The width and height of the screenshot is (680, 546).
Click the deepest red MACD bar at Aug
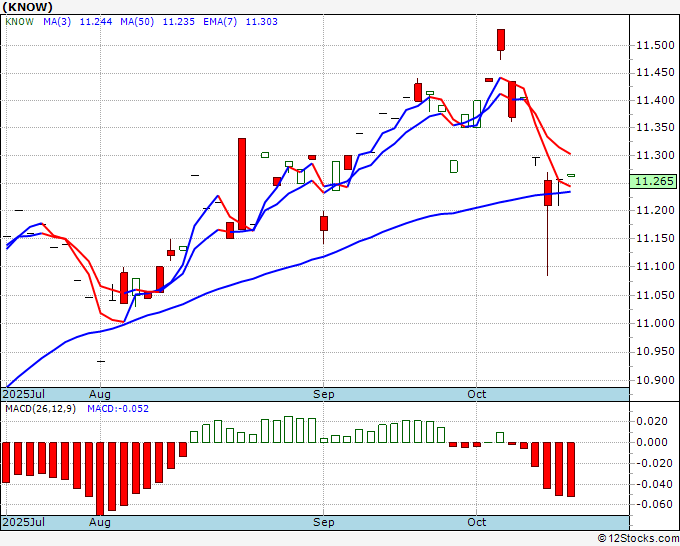tap(100, 479)
